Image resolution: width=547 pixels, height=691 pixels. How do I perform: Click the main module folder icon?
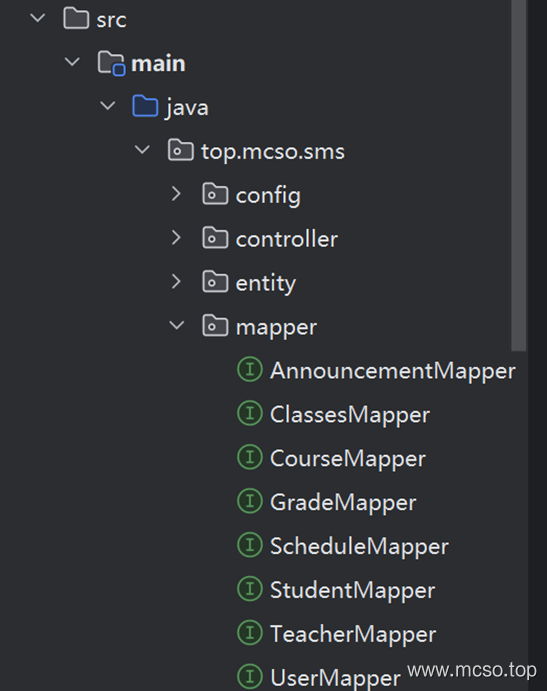111,63
